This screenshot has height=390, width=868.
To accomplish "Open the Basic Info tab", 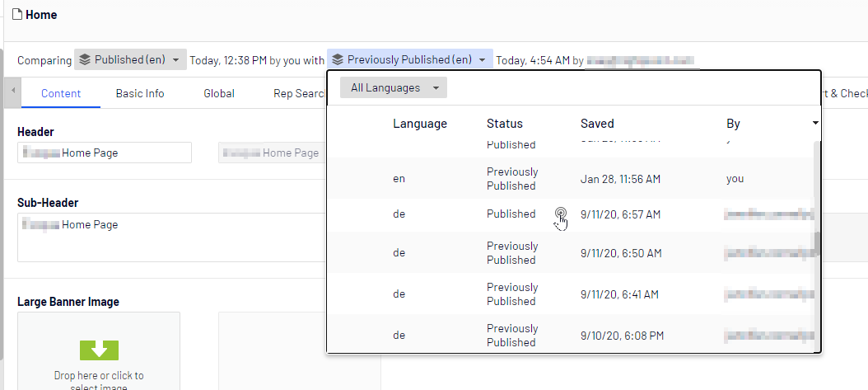I will (x=140, y=93).
